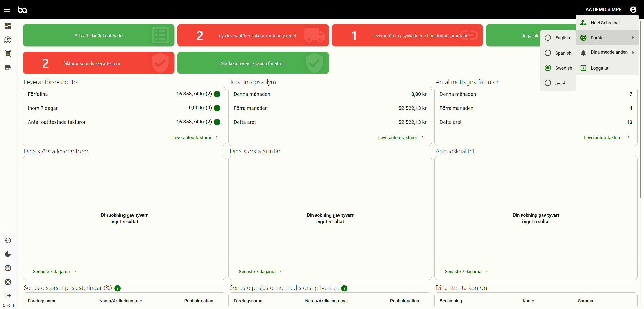Click the sidebar globe language icon

click(8, 268)
